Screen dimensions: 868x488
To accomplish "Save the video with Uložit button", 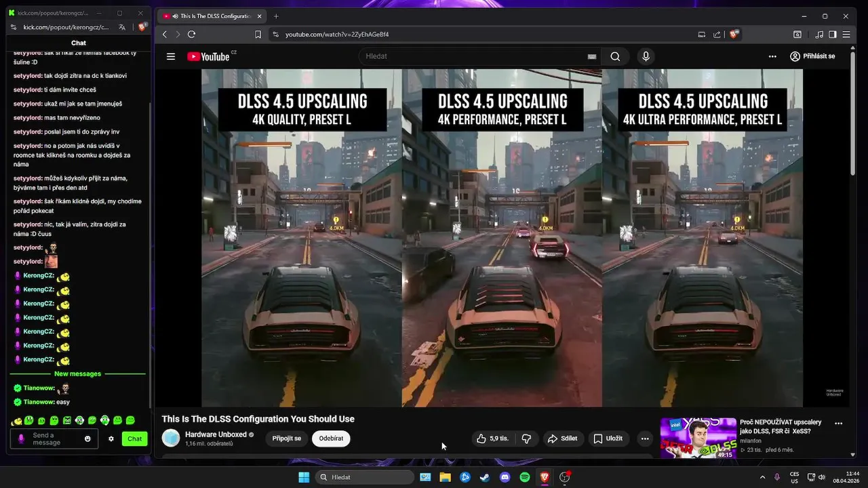I will (x=608, y=439).
